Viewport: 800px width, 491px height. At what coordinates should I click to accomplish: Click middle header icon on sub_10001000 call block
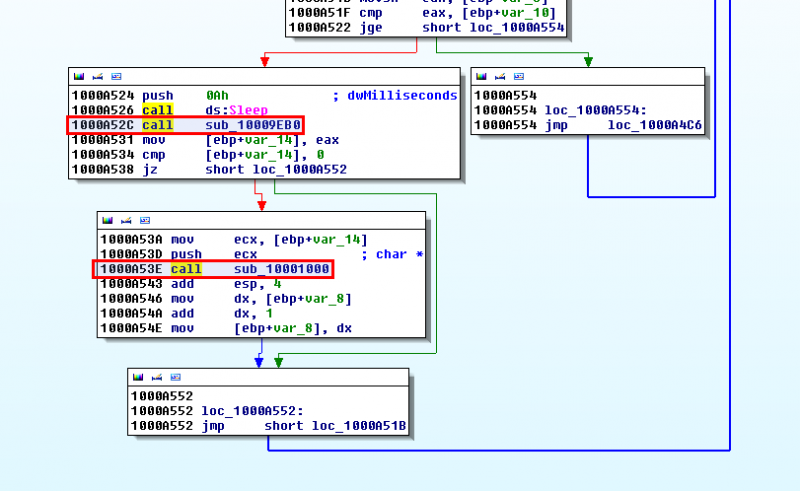[x=125, y=220]
